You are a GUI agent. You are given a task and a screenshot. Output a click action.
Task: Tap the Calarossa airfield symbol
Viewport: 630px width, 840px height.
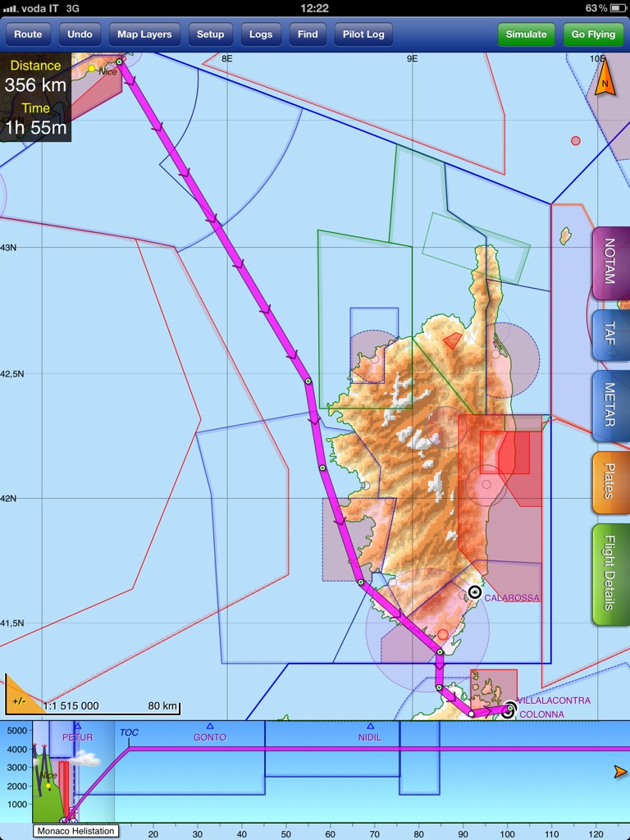473,592
